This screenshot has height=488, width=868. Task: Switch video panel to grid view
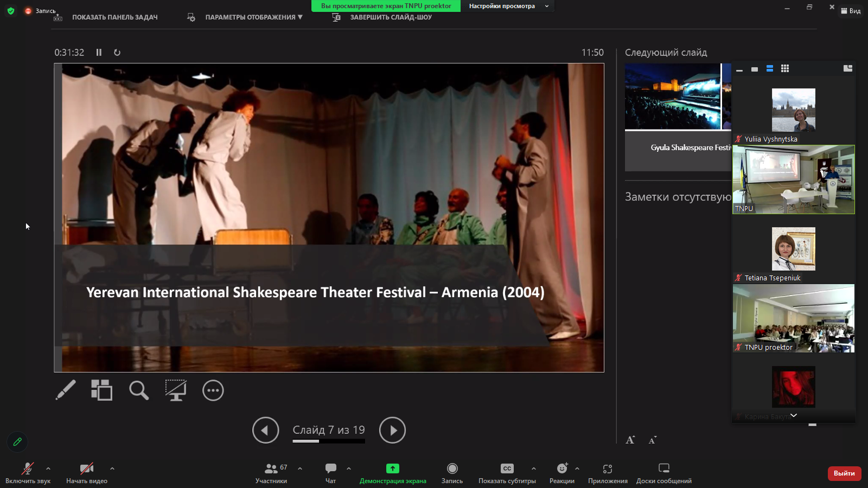[x=784, y=68]
